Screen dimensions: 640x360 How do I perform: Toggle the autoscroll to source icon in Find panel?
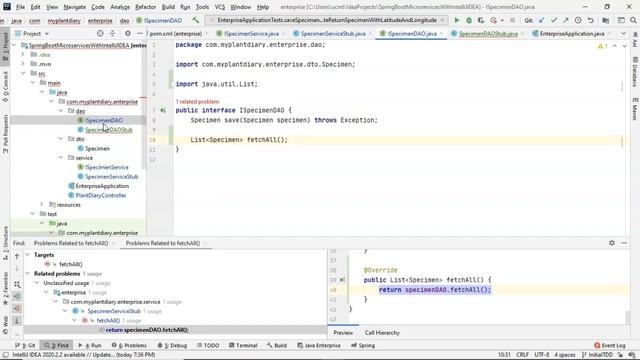(x=17, y=321)
